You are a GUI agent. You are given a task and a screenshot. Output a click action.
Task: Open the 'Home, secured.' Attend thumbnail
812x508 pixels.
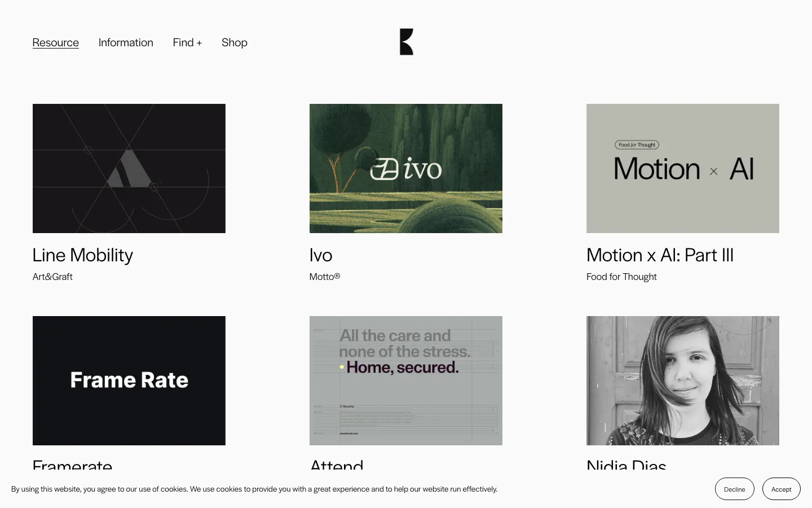[405, 380]
